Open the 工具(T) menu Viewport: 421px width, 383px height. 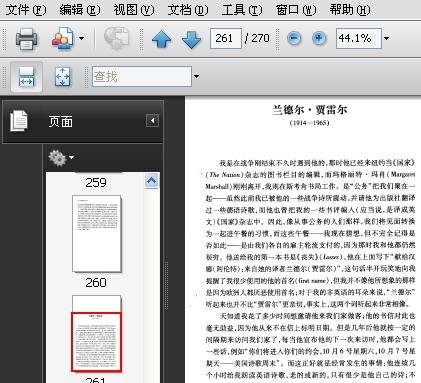(242, 10)
